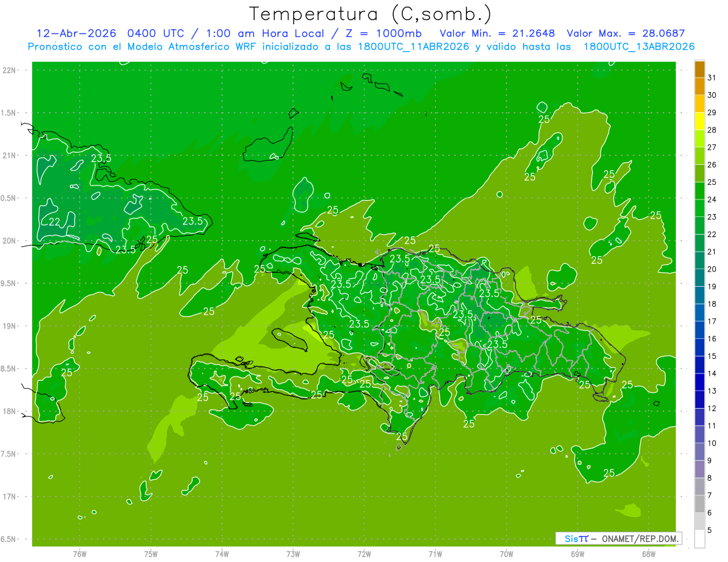Image resolution: width=728 pixels, height=562 pixels.
Task: Pick the dark blue 14 degree swatch
Action: coord(699,364)
